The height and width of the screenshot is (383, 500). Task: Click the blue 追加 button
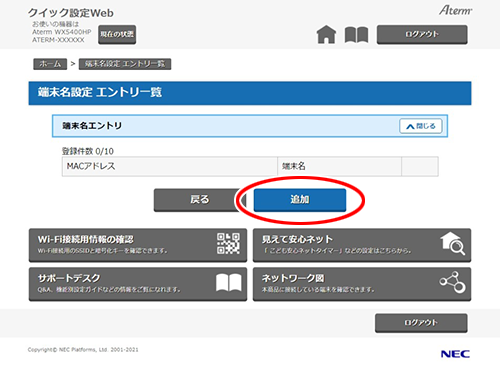click(x=300, y=200)
